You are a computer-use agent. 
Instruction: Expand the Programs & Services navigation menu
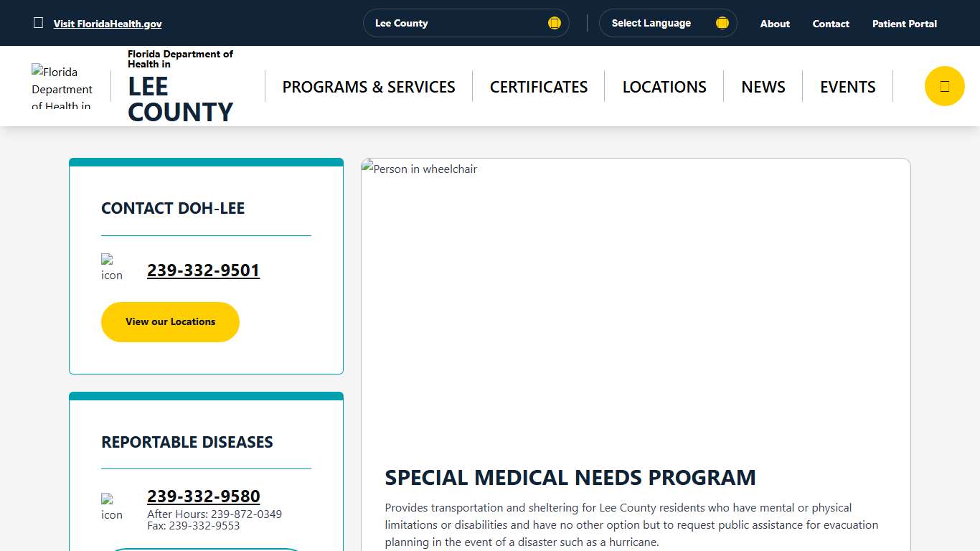[368, 86]
